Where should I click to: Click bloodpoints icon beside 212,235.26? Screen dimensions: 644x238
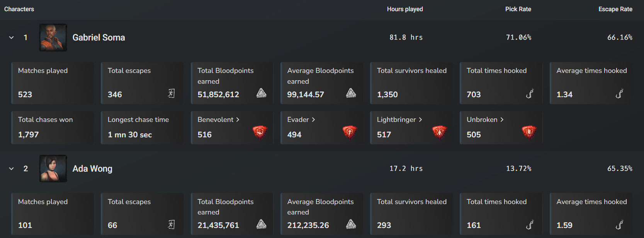[x=351, y=224]
